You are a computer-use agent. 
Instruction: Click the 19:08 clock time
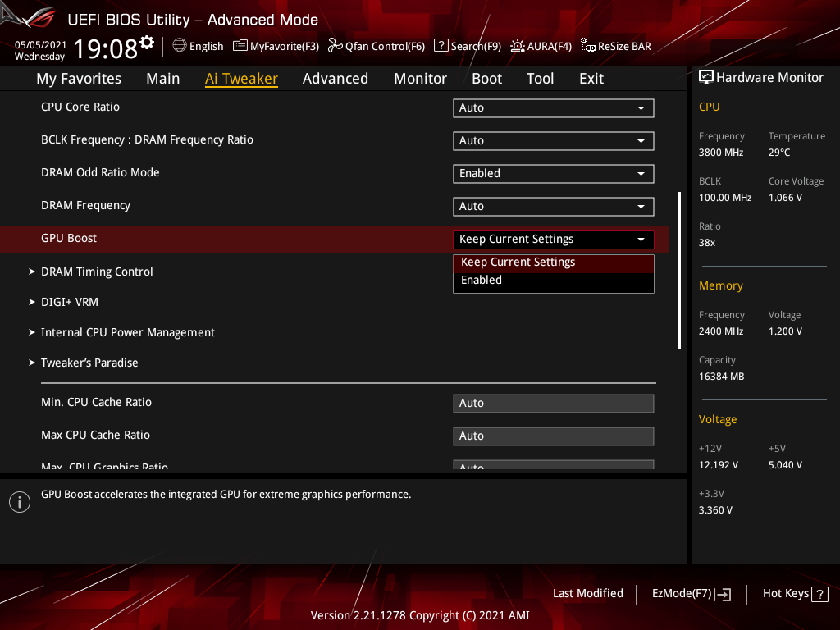pyautogui.click(x=106, y=49)
